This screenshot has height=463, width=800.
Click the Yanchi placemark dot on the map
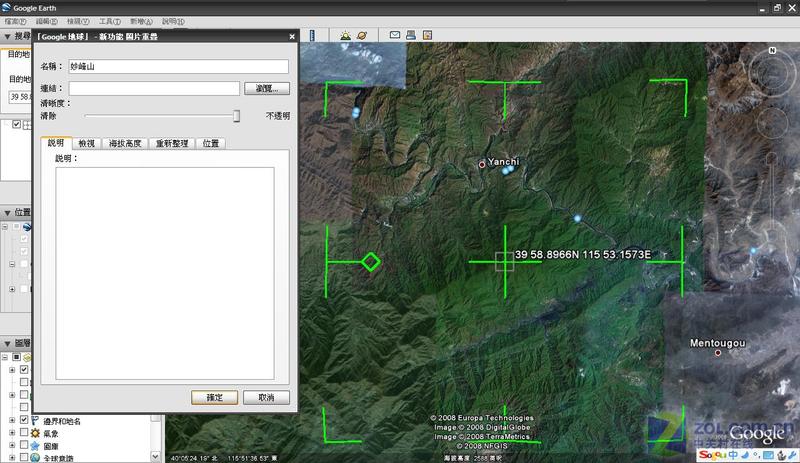pos(482,164)
